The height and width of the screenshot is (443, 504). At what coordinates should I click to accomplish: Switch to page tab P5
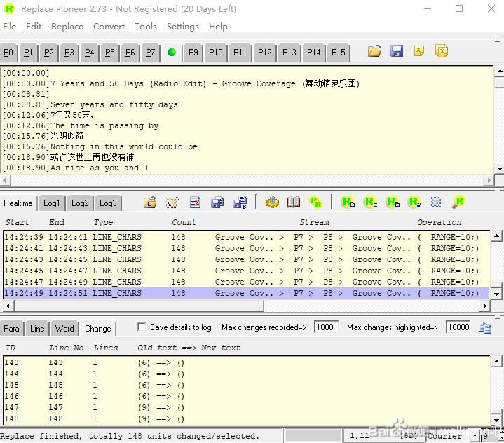tap(110, 52)
